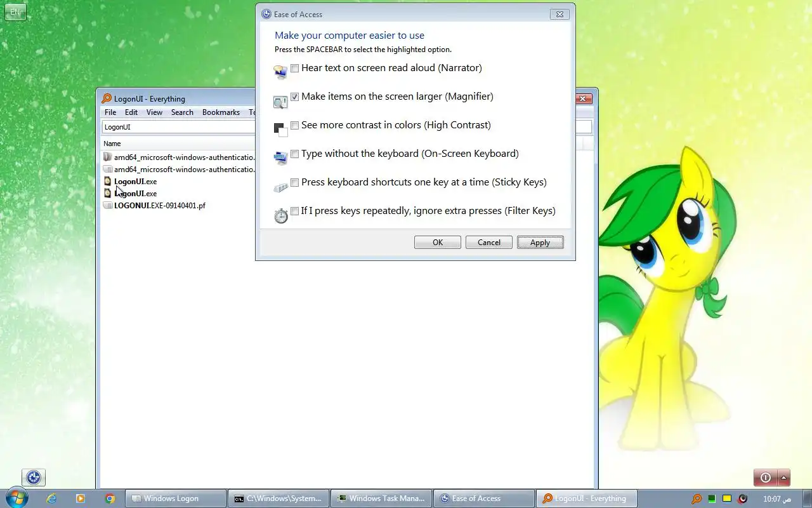The height and width of the screenshot is (508, 812).
Task: Click the green tray icon in notification area
Action: pyautogui.click(x=712, y=498)
